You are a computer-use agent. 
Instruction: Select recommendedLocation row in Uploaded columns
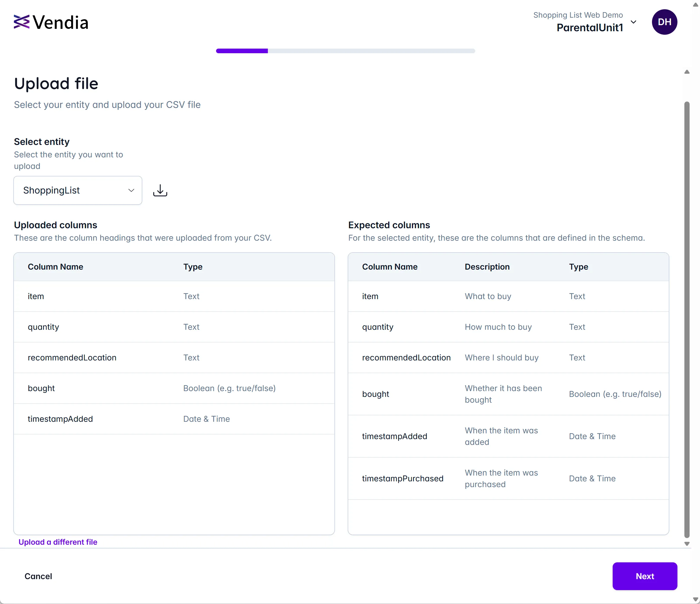(x=174, y=358)
